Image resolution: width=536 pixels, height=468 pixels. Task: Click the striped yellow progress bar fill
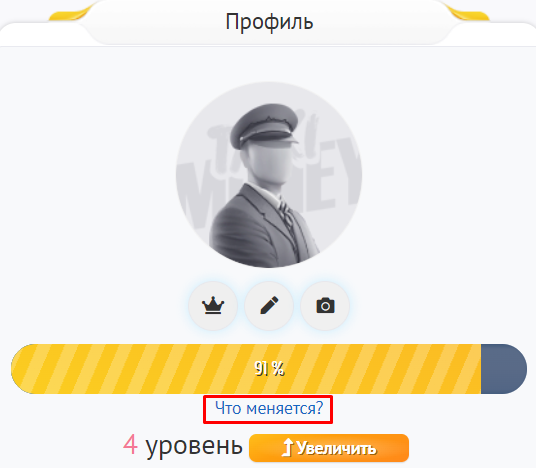coord(246,369)
